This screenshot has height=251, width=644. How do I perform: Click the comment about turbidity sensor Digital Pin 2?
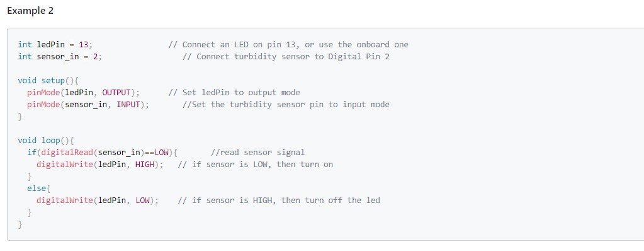tap(286, 56)
